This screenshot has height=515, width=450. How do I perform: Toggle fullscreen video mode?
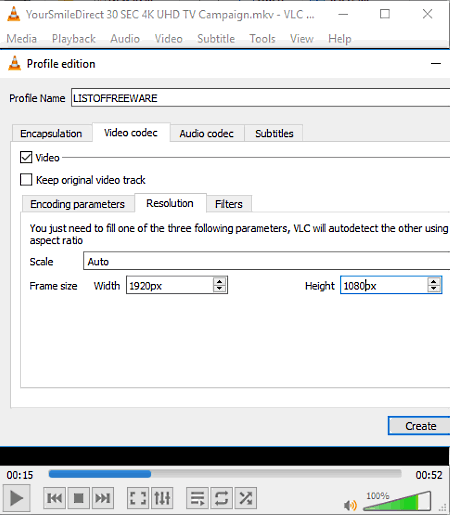[138, 498]
